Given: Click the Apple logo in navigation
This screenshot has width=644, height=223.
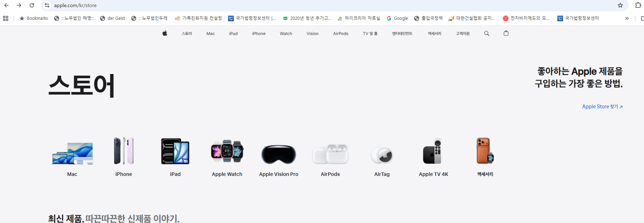Looking at the screenshot, I should [165, 33].
